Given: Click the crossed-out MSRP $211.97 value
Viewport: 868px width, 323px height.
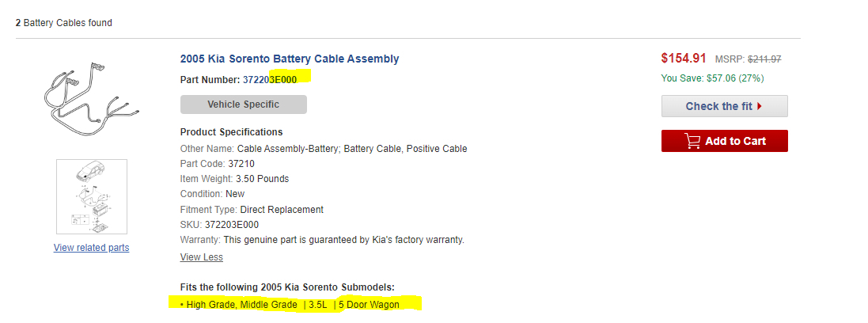Looking at the screenshot, I should point(764,59).
